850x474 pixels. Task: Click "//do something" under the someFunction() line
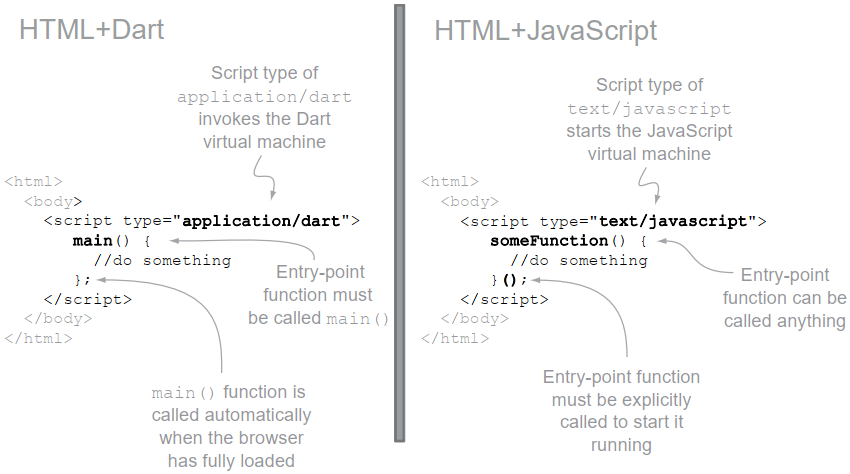coord(579,260)
